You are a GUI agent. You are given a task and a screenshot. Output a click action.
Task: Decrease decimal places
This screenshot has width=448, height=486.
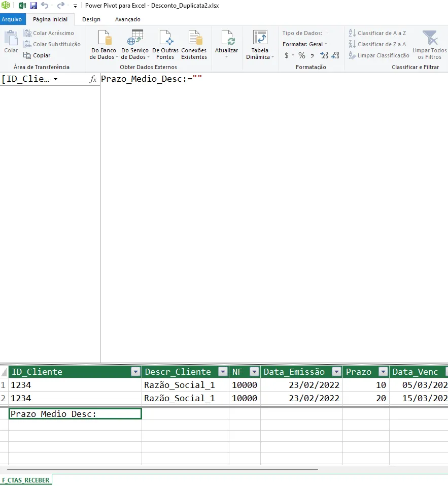coord(335,55)
